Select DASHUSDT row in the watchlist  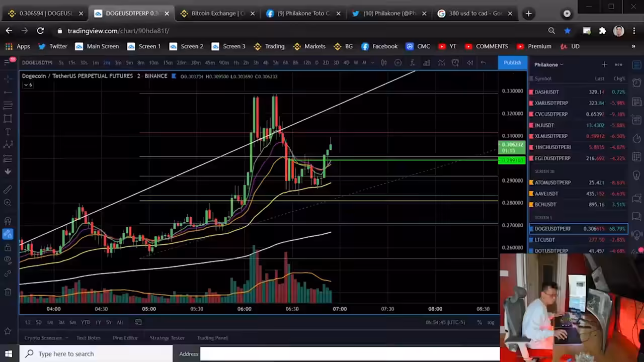(578, 92)
